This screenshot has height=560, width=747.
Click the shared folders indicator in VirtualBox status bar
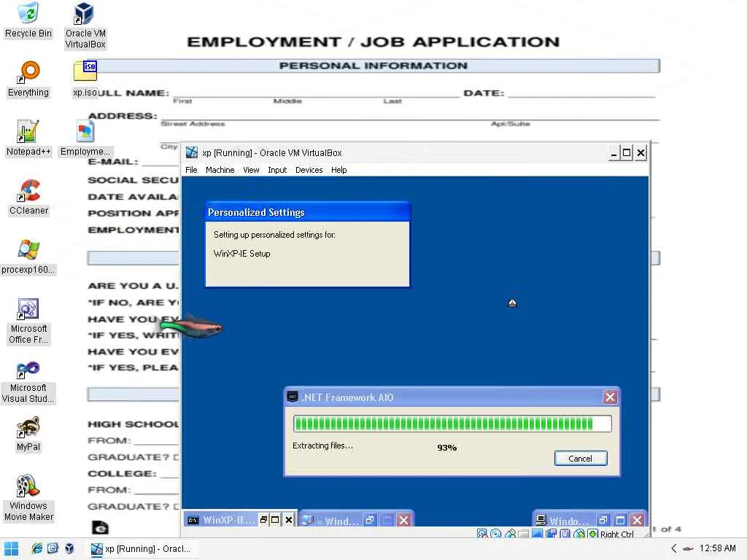(x=524, y=534)
